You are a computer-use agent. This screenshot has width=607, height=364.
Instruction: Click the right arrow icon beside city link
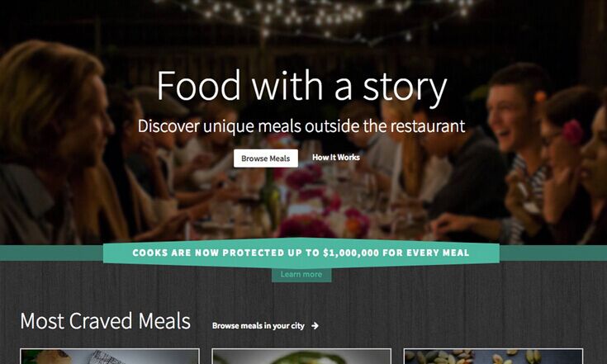coord(315,326)
